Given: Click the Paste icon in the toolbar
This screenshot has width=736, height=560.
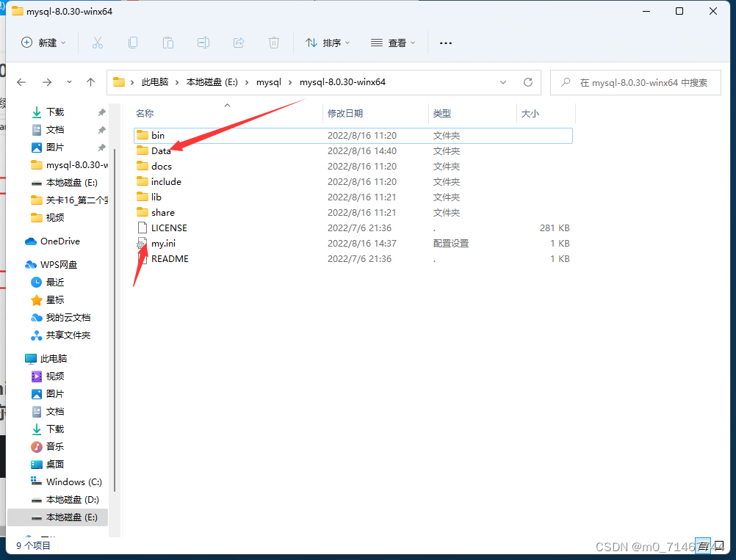Looking at the screenshot, I should (168, 43).
